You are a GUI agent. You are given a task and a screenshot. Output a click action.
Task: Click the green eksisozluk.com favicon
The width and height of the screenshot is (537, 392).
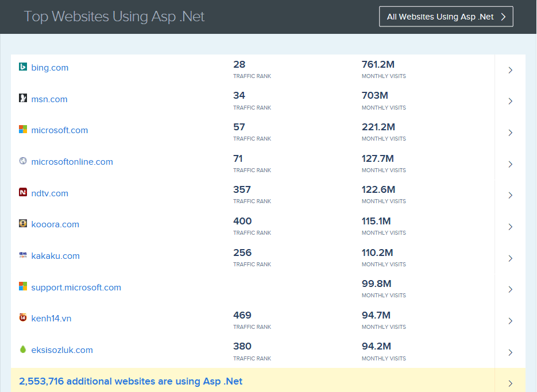coord(22,350)
